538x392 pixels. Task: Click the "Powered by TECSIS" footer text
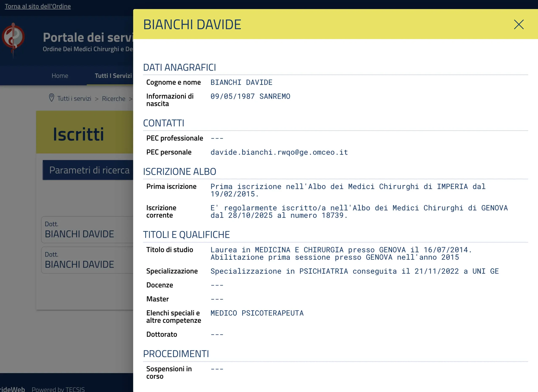click(x=58, y=389)
